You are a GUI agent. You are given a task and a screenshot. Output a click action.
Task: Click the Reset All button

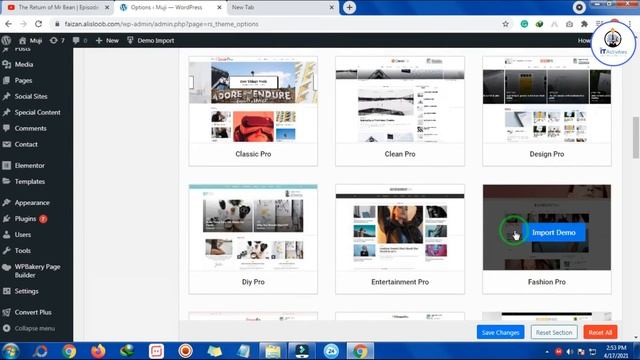[600, 332]
